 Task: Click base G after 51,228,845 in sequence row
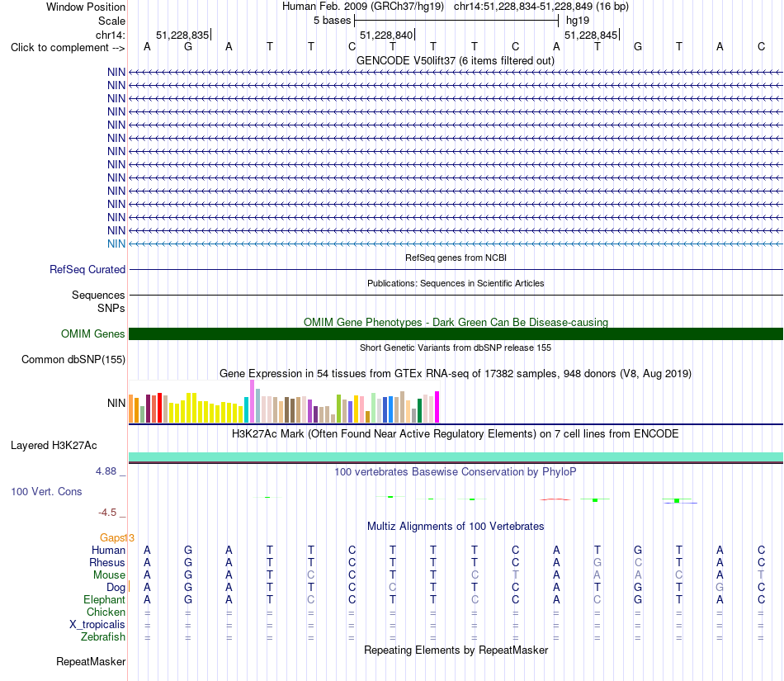pyautogui.click(x=638, y=46)
